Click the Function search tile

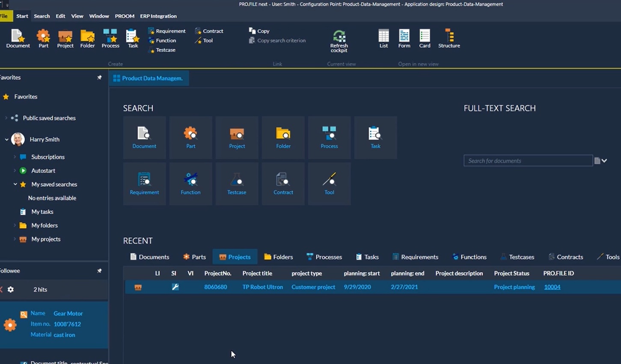190,184
